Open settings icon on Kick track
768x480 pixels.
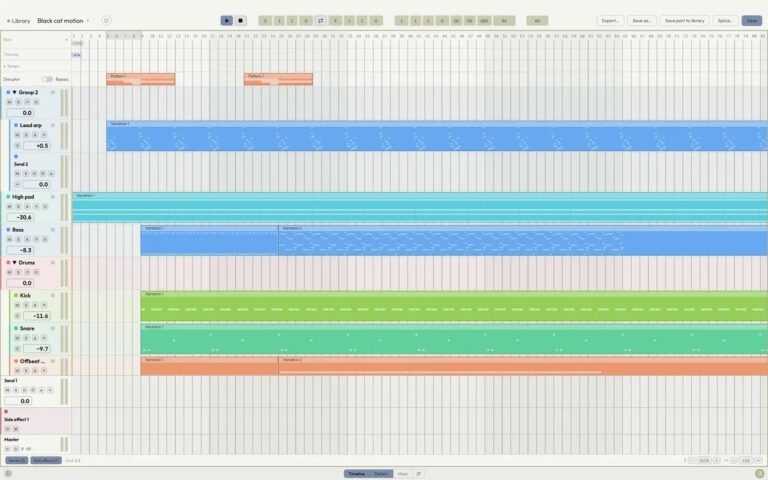(x=53, y=295)
